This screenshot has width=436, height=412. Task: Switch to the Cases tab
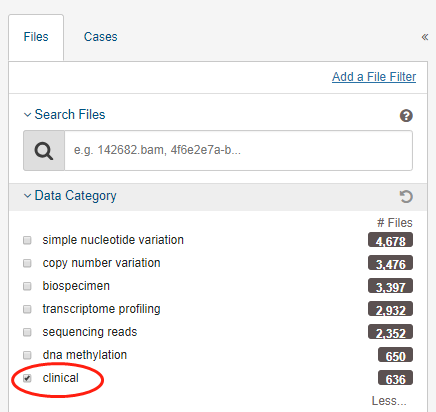click(100, 37)
